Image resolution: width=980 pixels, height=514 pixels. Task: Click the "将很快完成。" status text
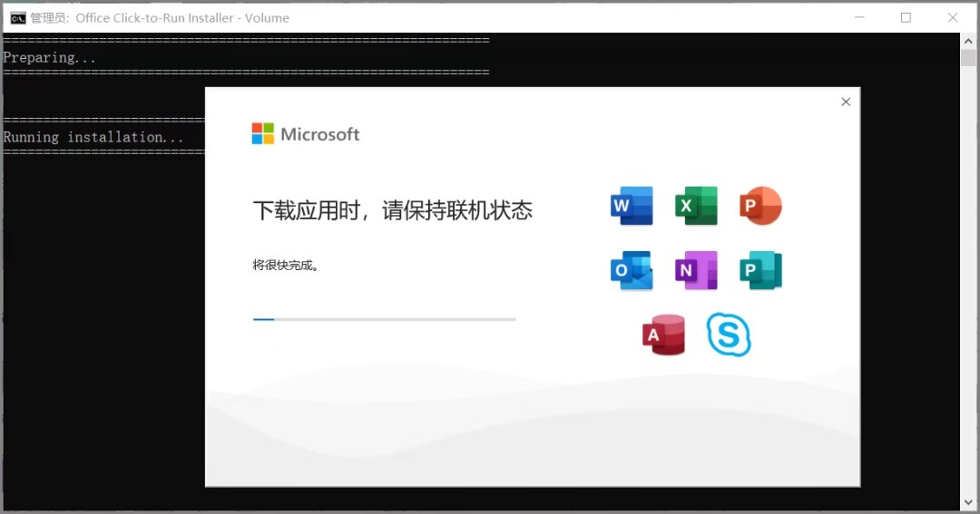[x=286, y=266]
